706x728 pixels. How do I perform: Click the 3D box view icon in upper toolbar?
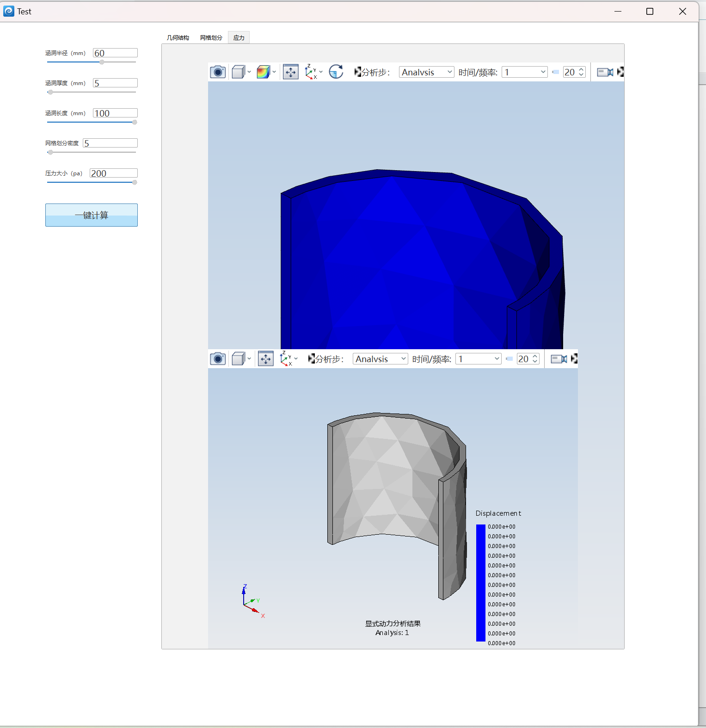[x=238, y=72]
